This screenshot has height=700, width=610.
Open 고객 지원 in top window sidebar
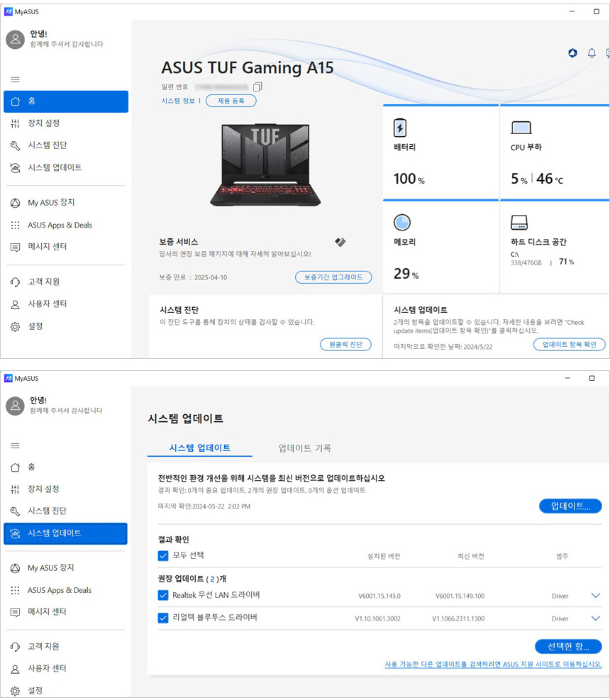tap(66, 282)
